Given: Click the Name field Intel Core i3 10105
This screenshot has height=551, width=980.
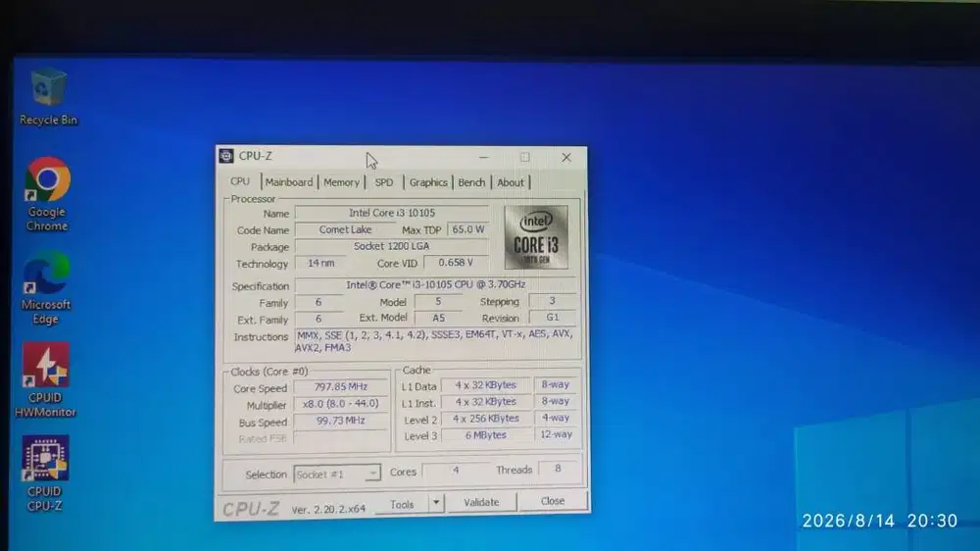Looking at the screenshot, I should pyautogui.click(x=391, y=213).
